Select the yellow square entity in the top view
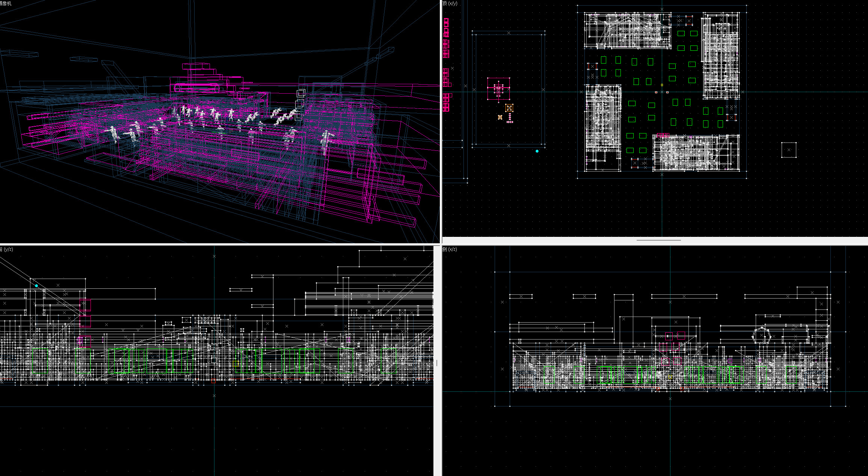The height and width of the screenshot is (476, 868). tap(662, 85)
